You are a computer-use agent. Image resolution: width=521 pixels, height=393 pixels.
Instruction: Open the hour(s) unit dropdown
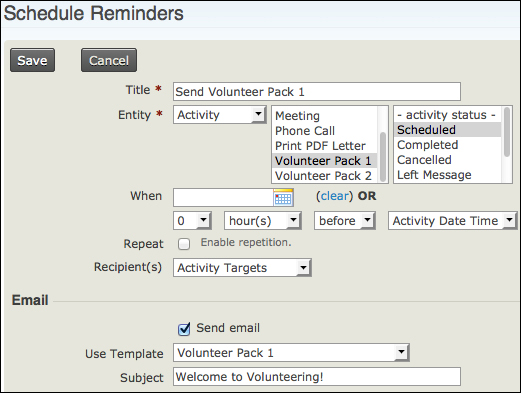click(263, 221)
